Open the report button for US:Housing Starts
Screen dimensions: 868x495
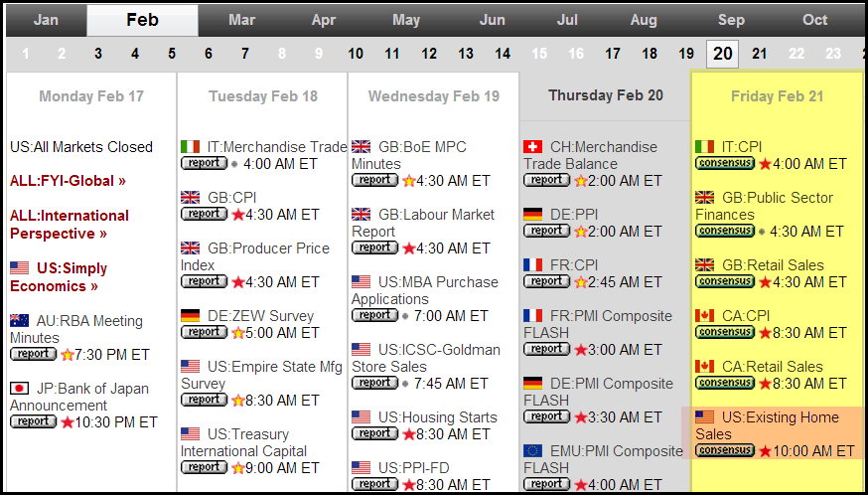(375, 433)
